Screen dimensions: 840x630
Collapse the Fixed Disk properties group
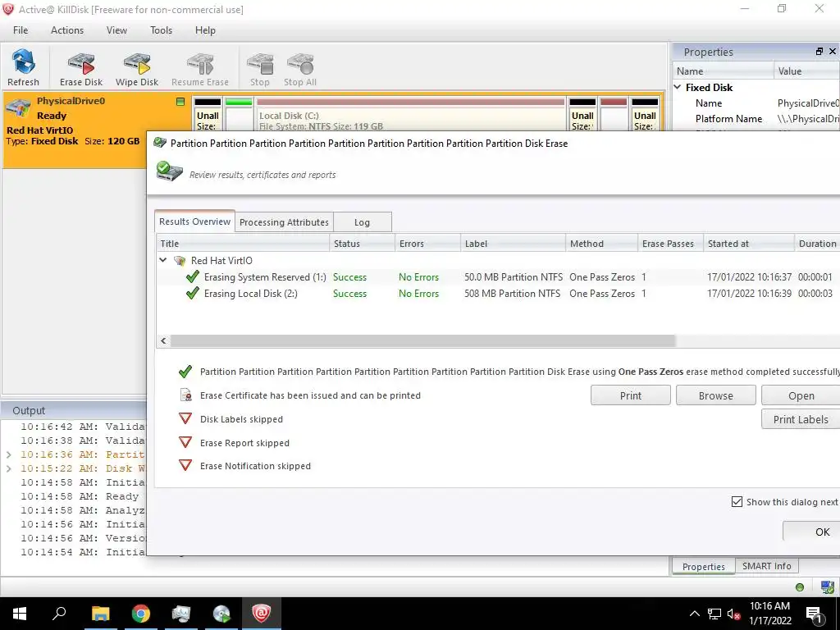pyautogui.click(x=678, y=87)
